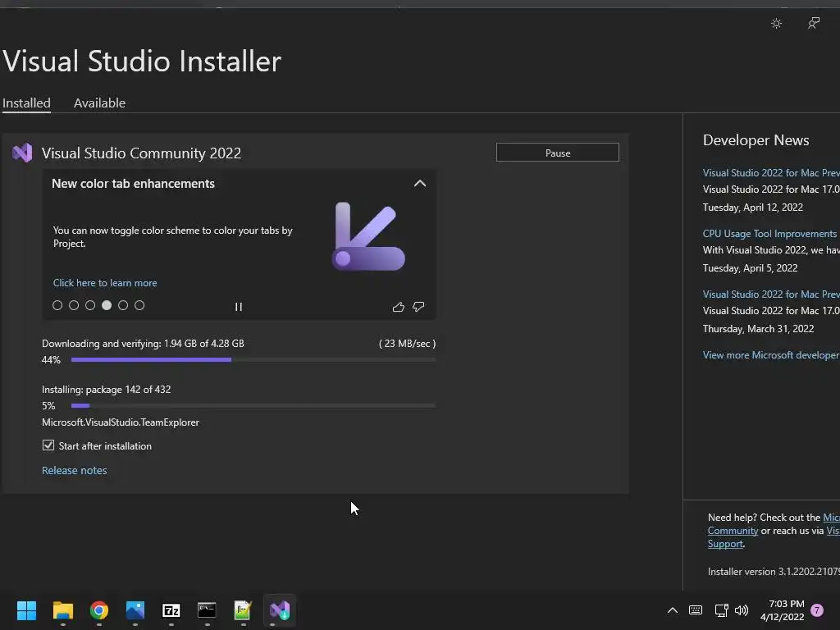This screenshot has height=630, width=840.
Task: Open the command prompt from taskbar
Action: (x=208, y=610)
